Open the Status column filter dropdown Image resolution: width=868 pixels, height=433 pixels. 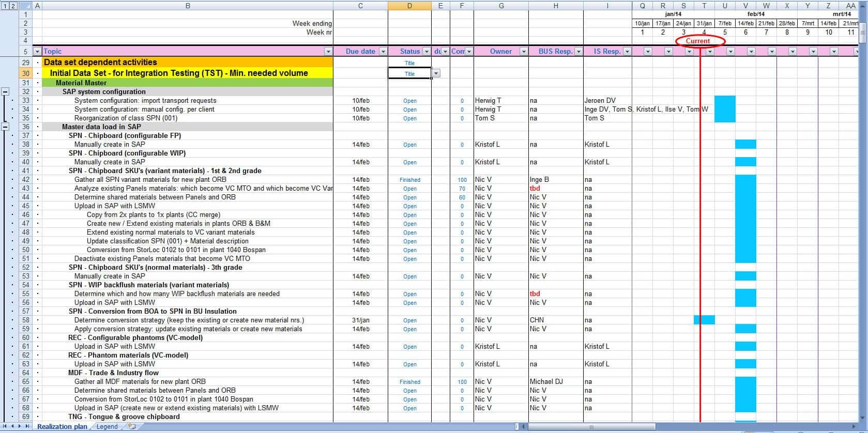(427, 52)
